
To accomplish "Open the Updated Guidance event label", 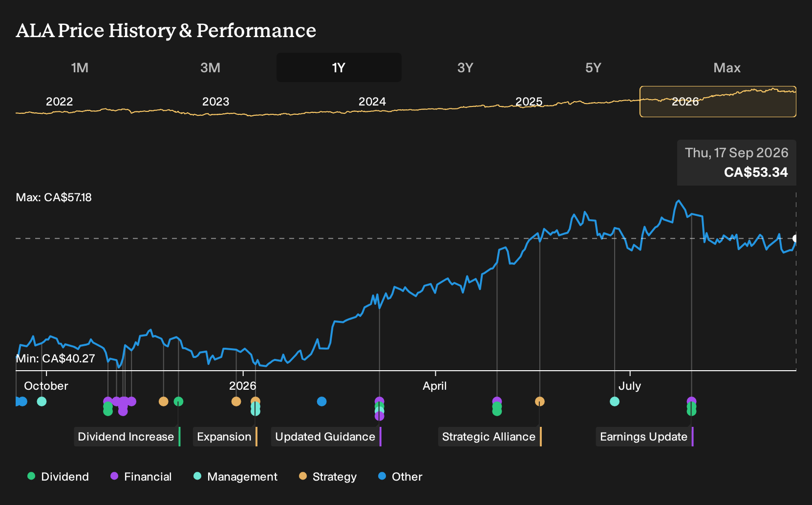I will pos(326,437).
